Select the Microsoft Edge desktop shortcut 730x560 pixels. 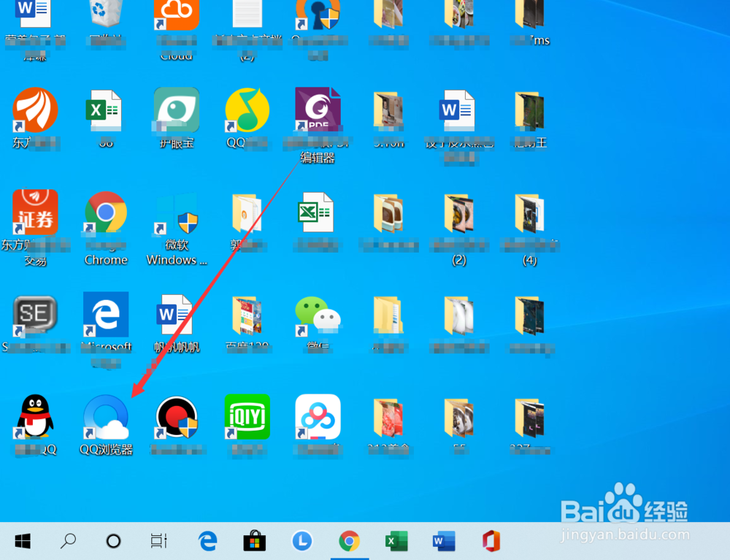click(x=106, y=314)
